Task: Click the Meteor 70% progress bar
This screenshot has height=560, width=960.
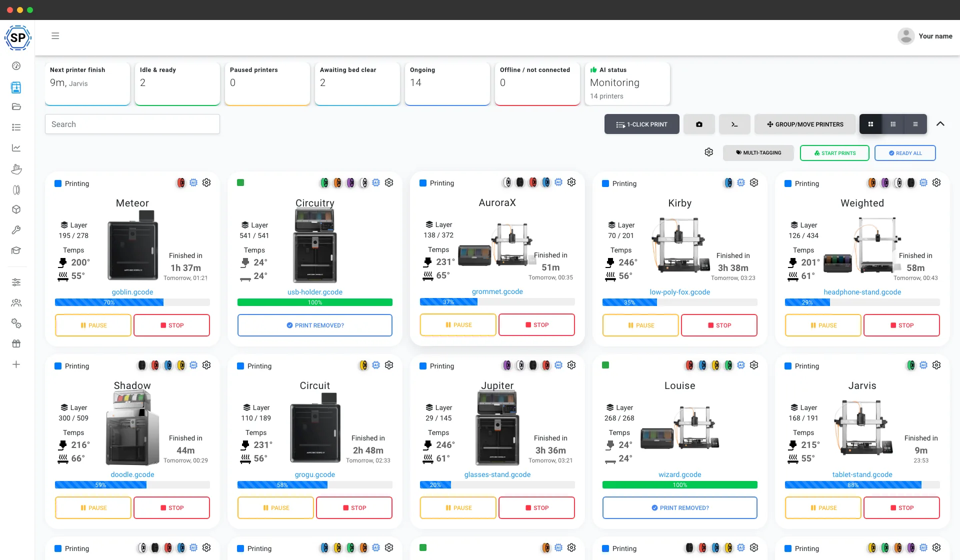Action: tap(132, 302)
